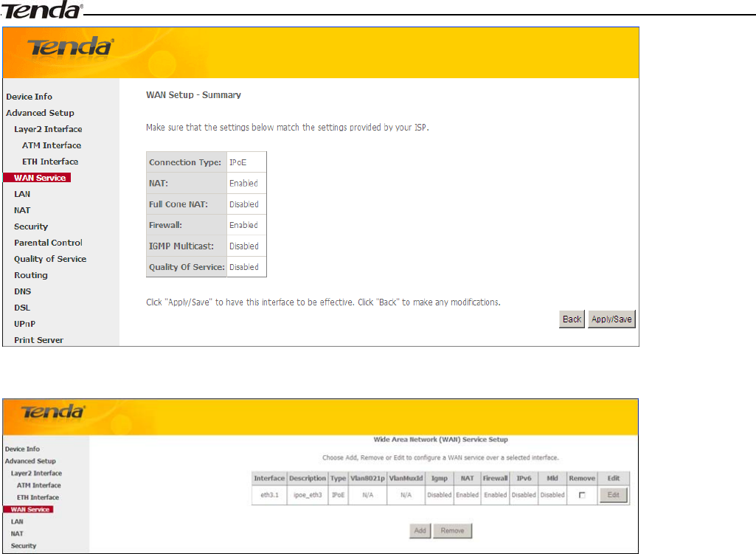Viewport: 756px width, 554px height.
Task: Open NAT in upper sidebar
Action: click(x=22, y=210)
